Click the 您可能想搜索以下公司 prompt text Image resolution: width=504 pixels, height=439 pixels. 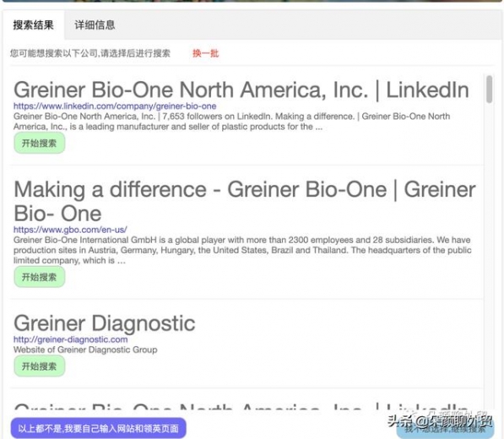90,53
